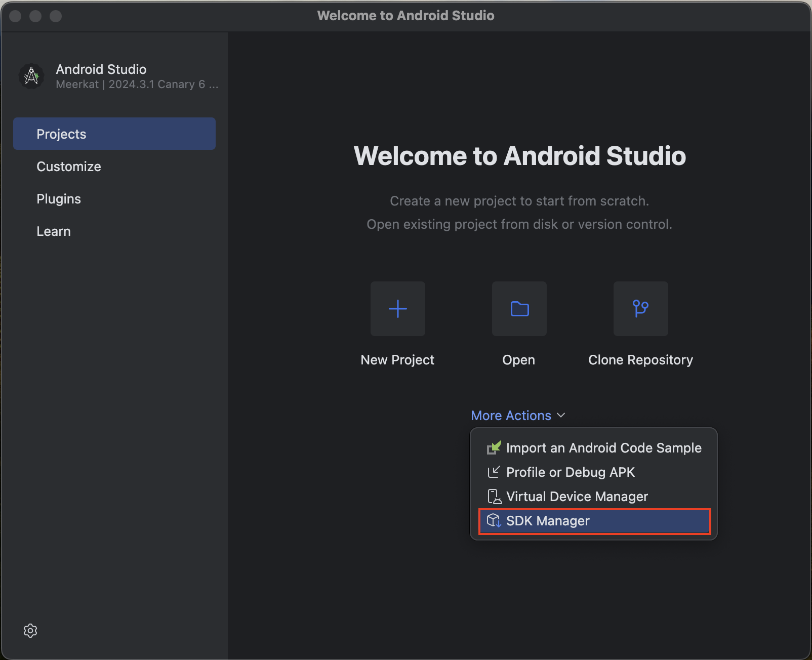This screenshot has width=812, height=660.
Task: Launch SDK Manager from menu
Action: point(594,521)
